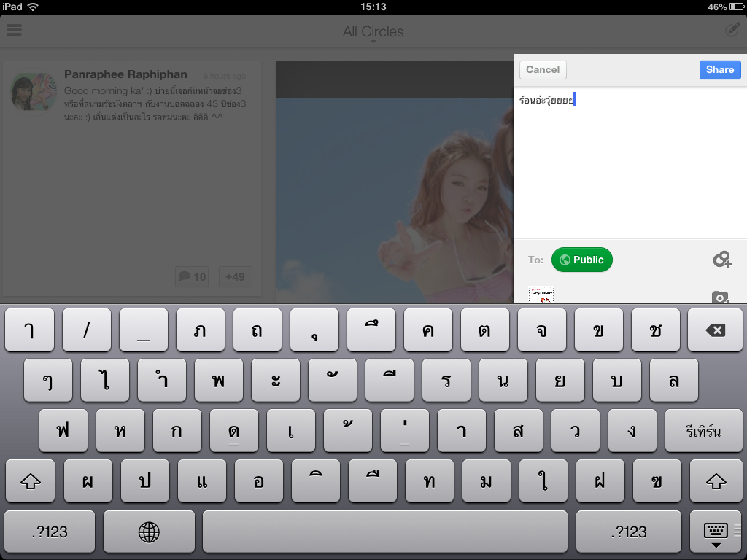Hide the keyboard with dismiss key
Screen dimensions: 747x560
pyautogui.click(x=716, y=532)
